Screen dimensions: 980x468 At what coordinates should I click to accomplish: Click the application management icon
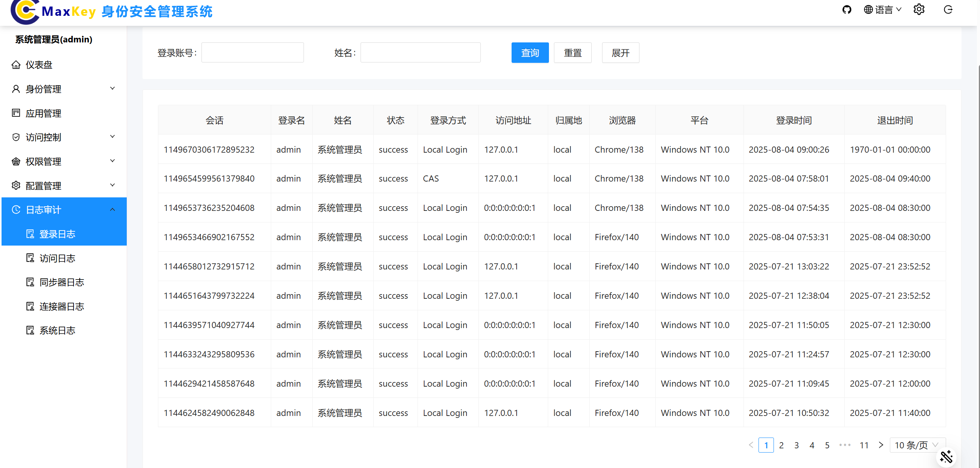[16, 113]
